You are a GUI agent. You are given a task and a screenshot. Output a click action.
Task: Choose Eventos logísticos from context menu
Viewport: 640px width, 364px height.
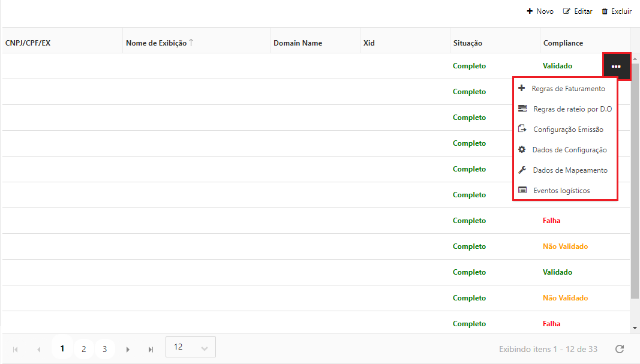561,191
